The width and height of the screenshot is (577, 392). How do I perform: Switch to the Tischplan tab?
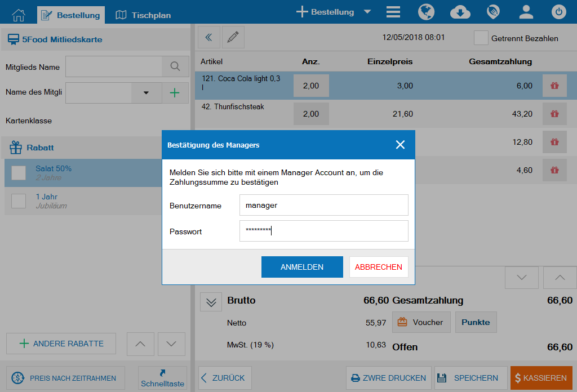(143, 15)
